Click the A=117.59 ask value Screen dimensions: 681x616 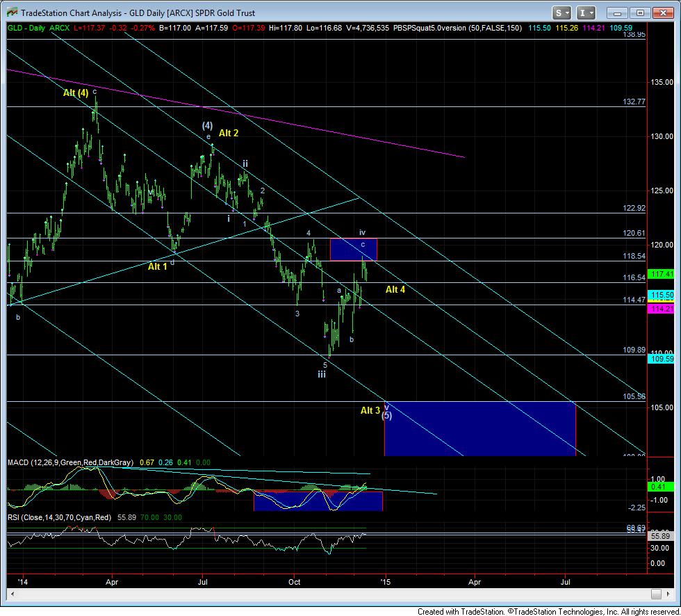(211, 29)
